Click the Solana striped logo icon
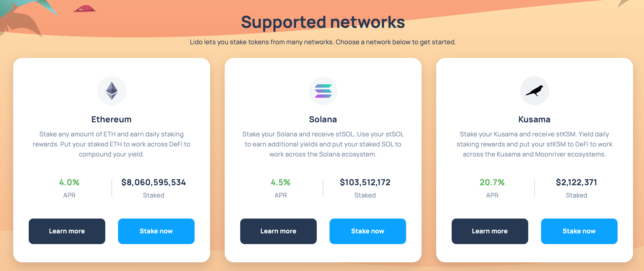This screenshot has height=271, width=644. click(x=323, y=91)
